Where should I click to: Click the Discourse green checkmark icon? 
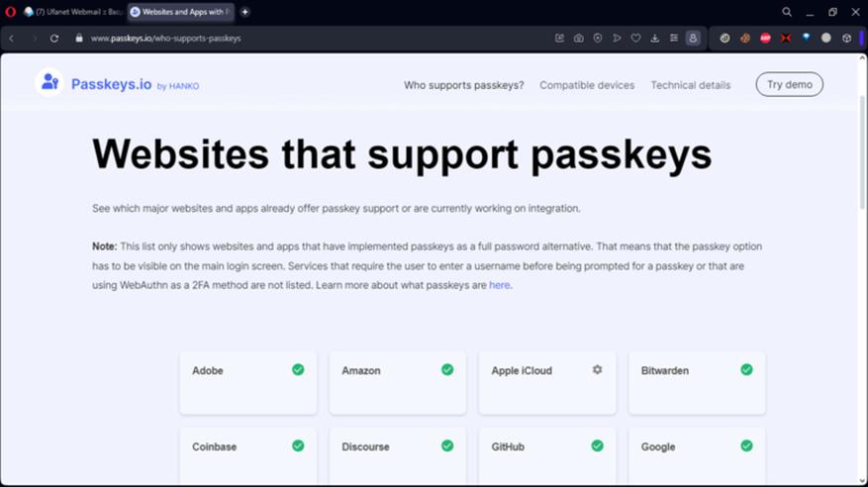pos(447,445)
